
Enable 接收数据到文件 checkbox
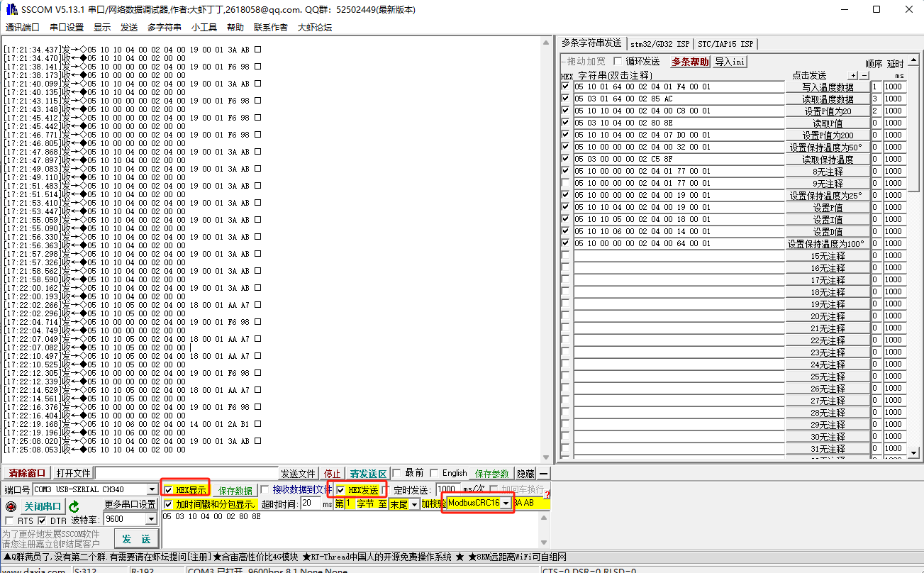pyautogui.click(x=266, y=490)
